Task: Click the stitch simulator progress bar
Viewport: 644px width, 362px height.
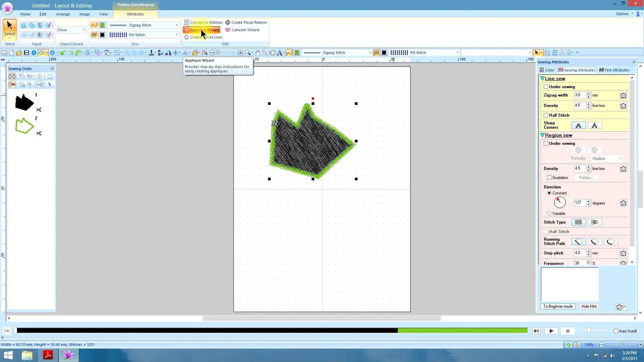Action: pyautogui.click(x=272, y=331)
